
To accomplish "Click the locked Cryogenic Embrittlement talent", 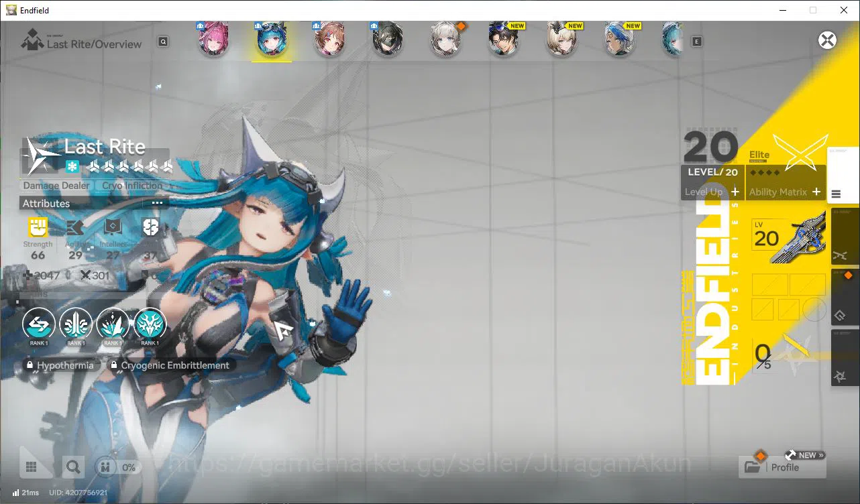I will coord(170,365).
